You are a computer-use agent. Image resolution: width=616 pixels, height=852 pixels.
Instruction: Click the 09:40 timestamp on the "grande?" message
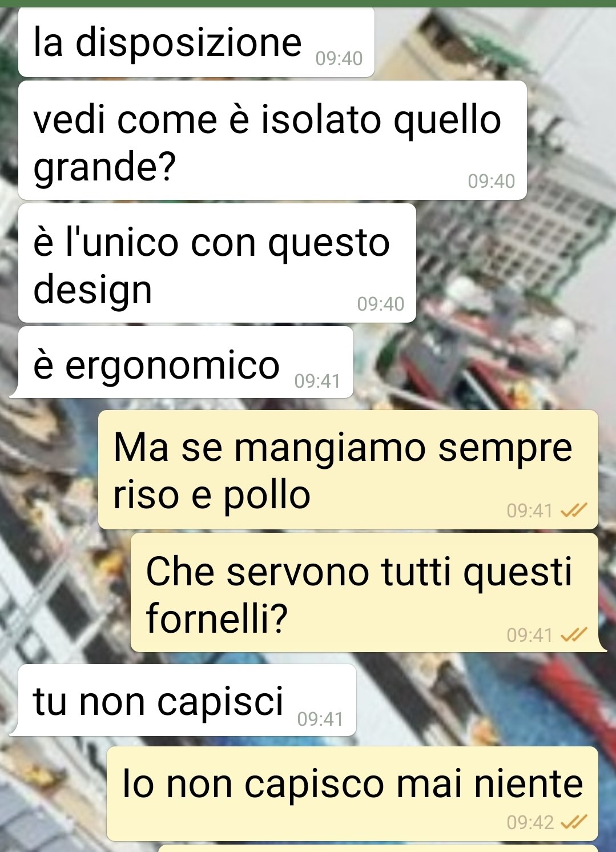492,181
